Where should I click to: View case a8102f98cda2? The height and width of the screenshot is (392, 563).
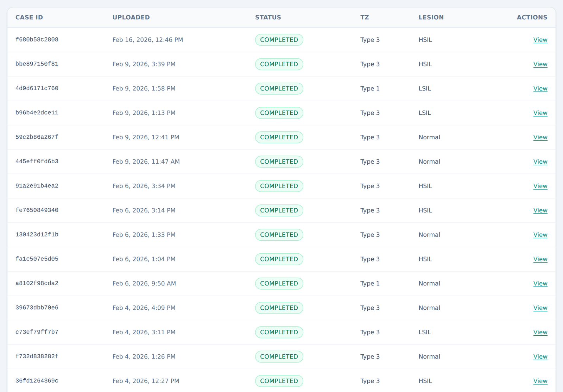540,283
